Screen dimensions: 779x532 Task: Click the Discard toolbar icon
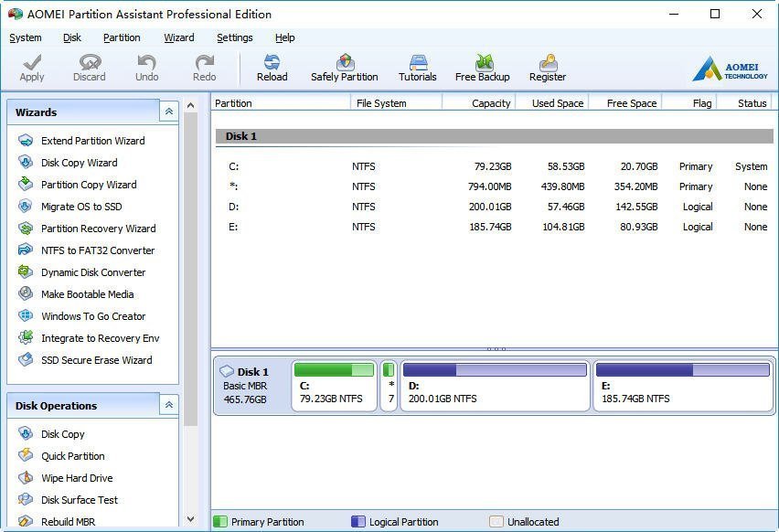tap(90, 62)
